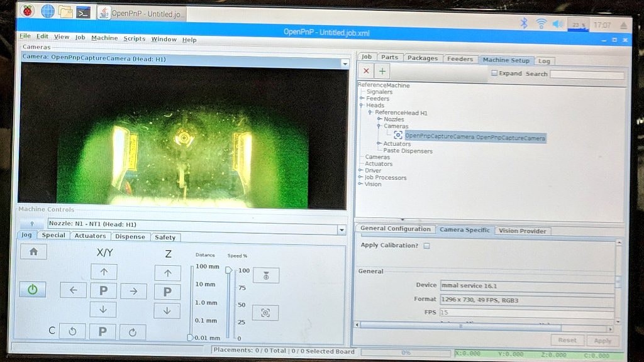Park the C rotation axis

click(103, 332)
